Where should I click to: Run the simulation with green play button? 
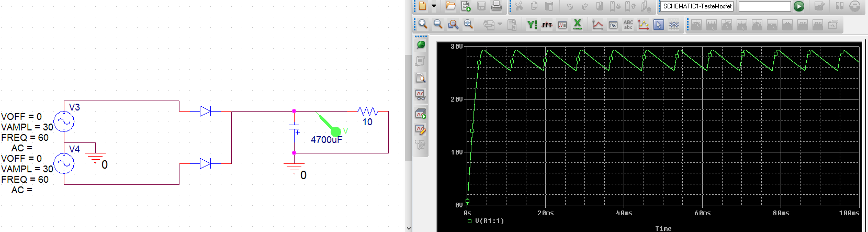(x=799, y=6)
